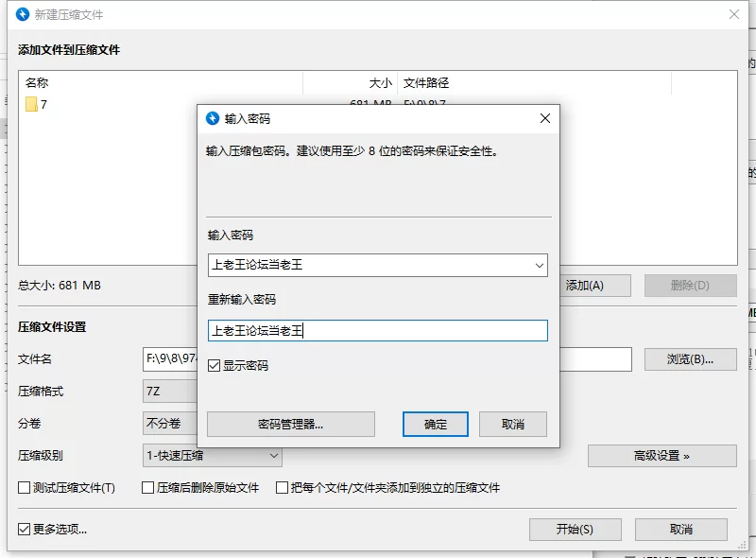This screenshot has width=756, height=558.
Task: Toggle the 更多选项 checkbox
Action: (x=25, y=529)
